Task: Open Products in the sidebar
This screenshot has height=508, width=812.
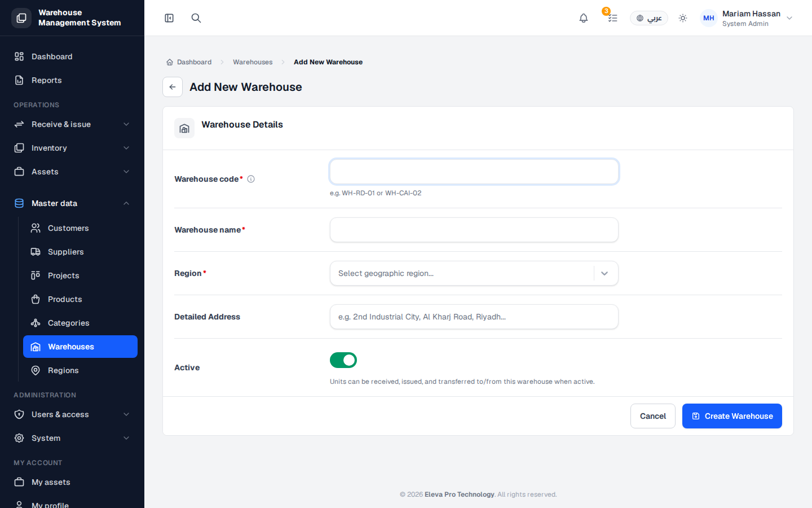Action: pos(80,299)
